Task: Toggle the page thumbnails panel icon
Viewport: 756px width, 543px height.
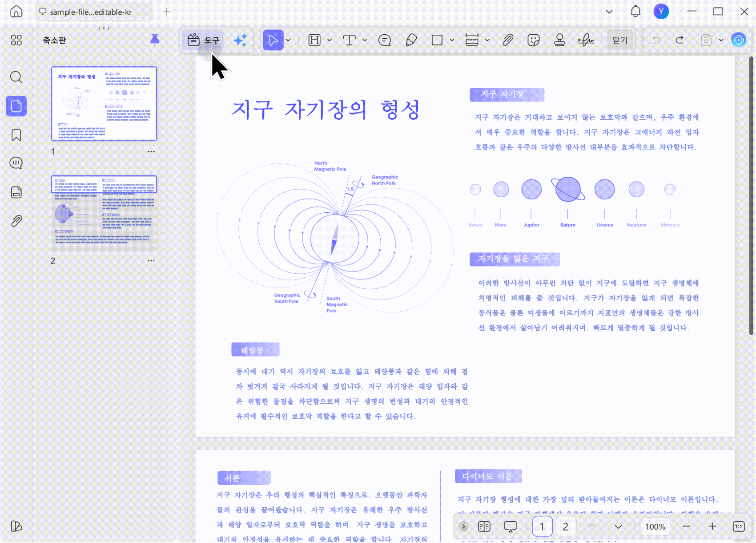Action: tap(16, 106)
